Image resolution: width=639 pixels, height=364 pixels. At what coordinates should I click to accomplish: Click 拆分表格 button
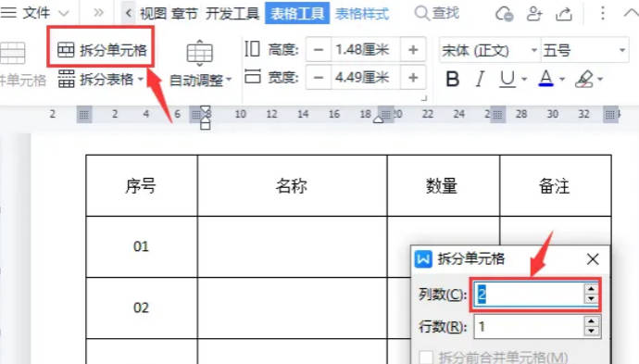pyautogui.click(x=95, y=79)
